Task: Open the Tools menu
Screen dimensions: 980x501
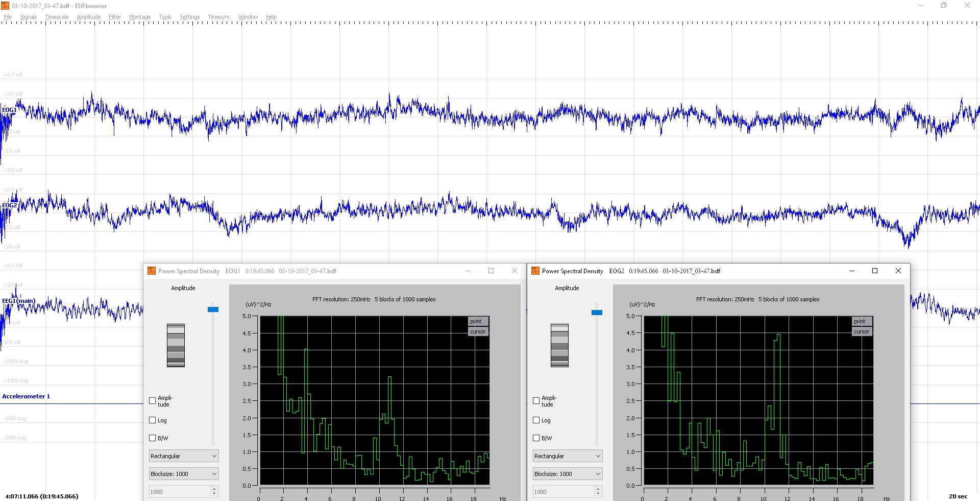Action: pyautogui.click(x=165, y=17)
